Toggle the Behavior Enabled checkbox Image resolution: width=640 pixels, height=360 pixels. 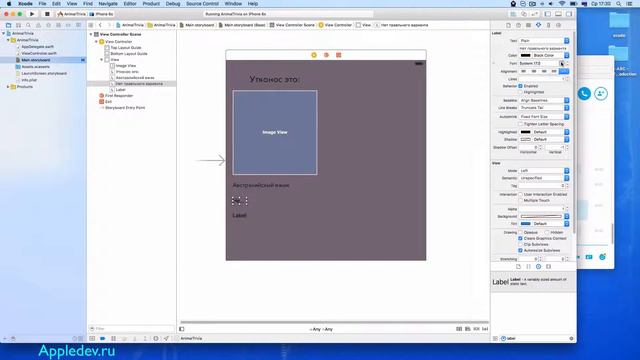point(520,86)
